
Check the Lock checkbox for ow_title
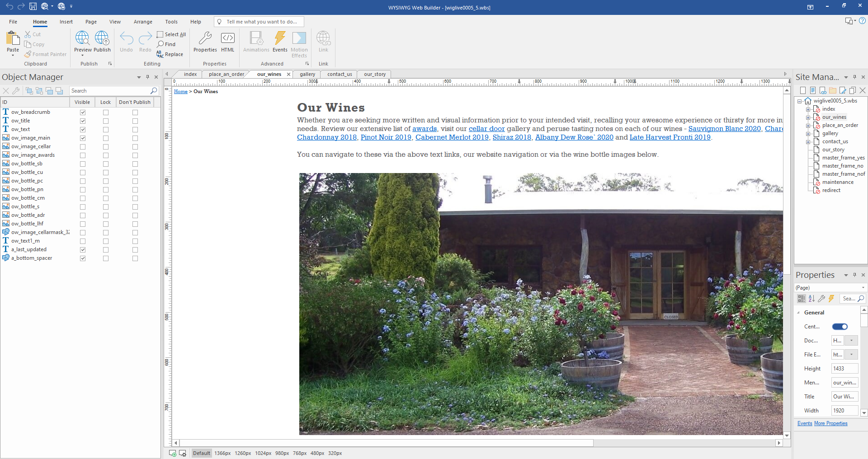tap(105, 121)
